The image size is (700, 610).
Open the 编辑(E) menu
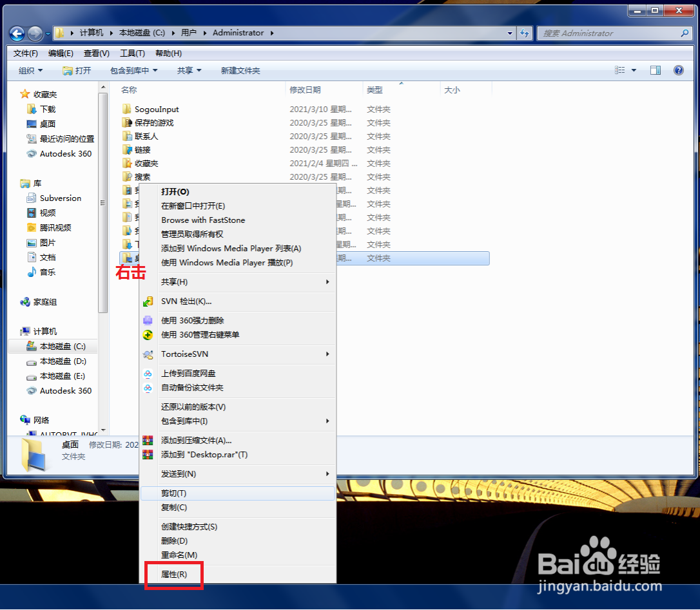tap(61, 53)
